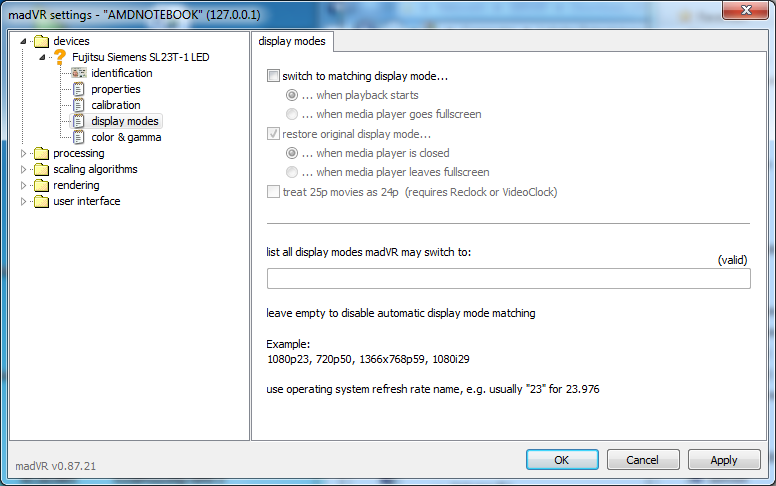Check treat 25p movies as 24p
776x486 pixels.
point(273,192)
